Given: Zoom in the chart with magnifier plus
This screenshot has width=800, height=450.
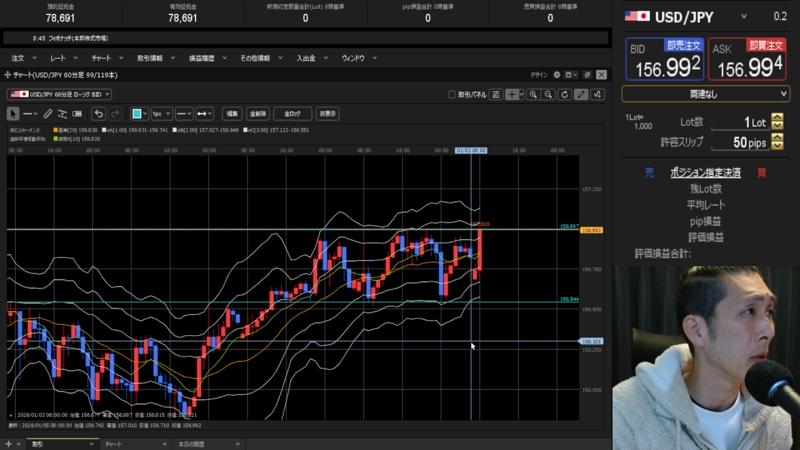Looking at the screenshot, I should point(534,94).
